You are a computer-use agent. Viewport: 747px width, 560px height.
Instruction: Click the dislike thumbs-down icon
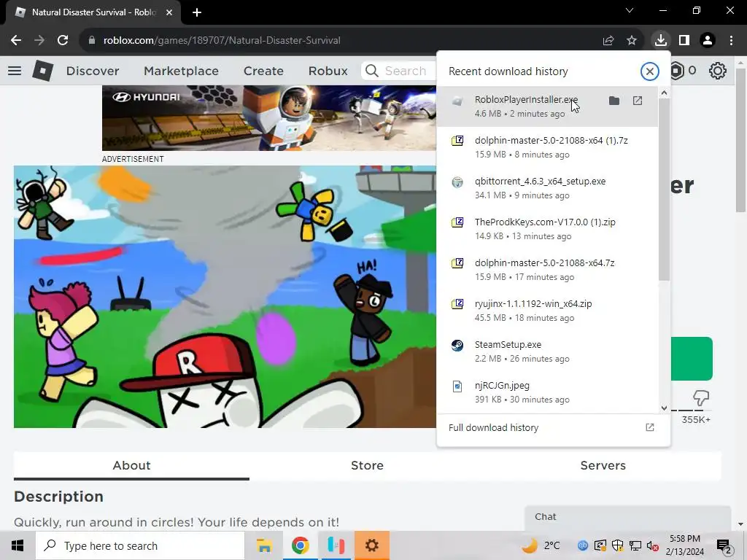point(701,398)
